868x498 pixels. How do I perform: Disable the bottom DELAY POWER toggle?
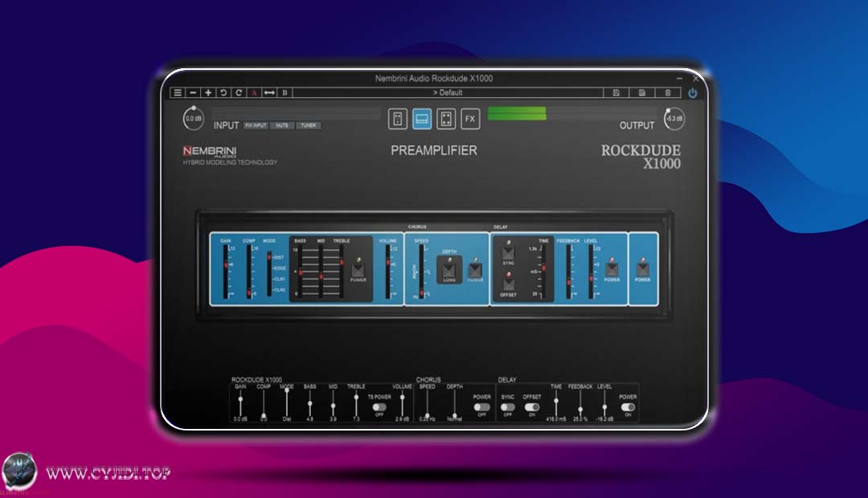tap(628, 407)
